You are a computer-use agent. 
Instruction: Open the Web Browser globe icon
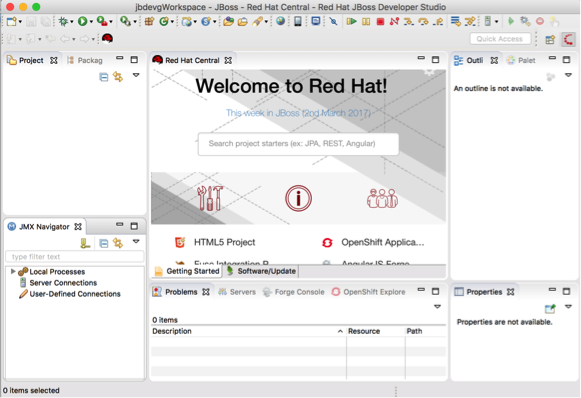pyautogui.click(x=280, y=21)
